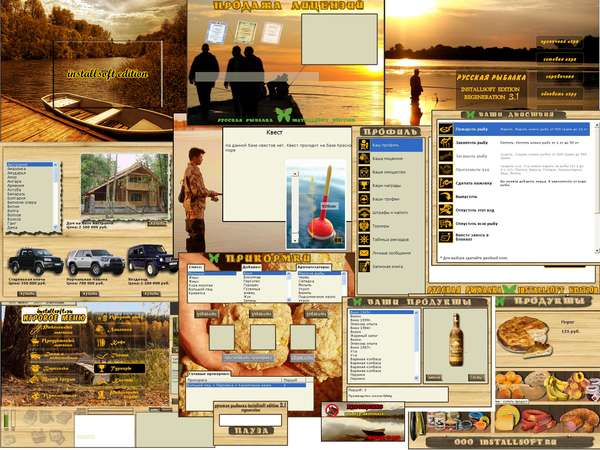
Task: Click the Записная книга icon
Action: [x=363, y=268]
